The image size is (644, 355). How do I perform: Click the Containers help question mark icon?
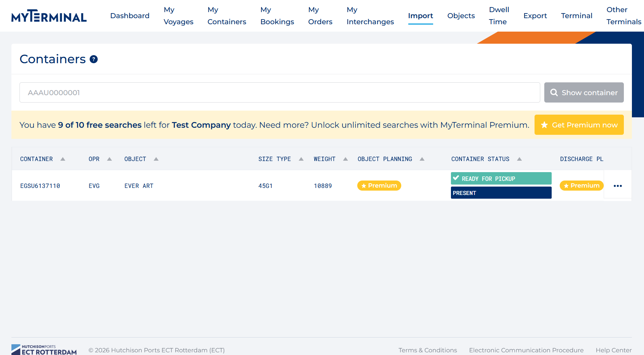[94, 60]
